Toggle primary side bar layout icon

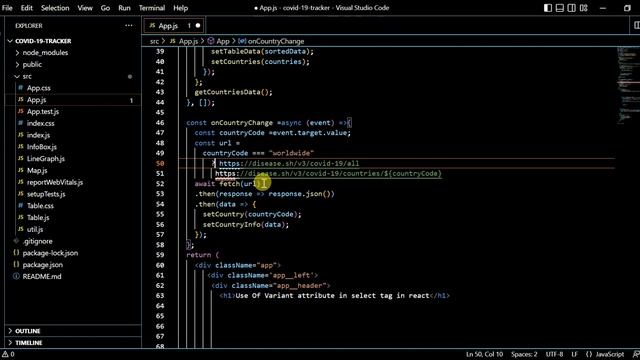[x=548, y=8]
